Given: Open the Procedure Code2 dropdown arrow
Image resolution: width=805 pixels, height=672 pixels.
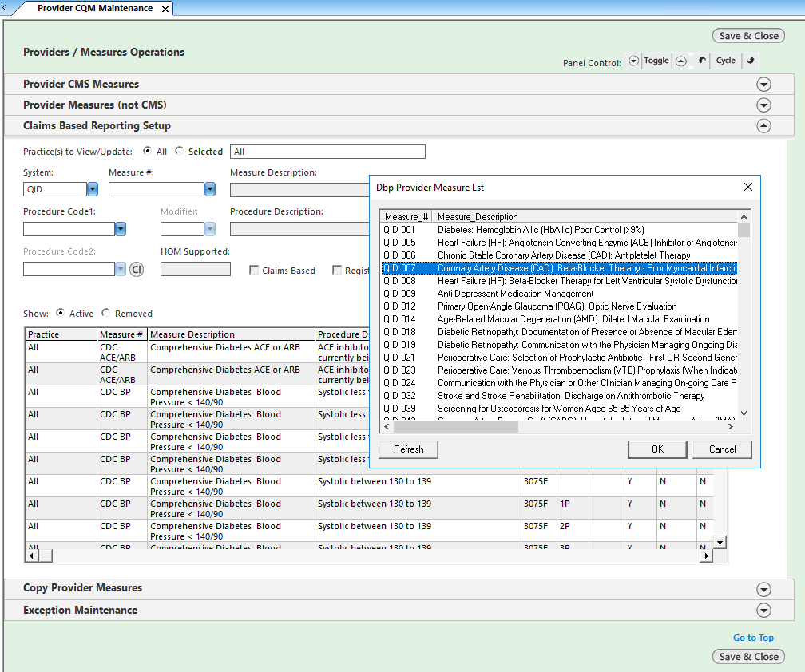Looking at the screenshot, I should pos(120,269).
